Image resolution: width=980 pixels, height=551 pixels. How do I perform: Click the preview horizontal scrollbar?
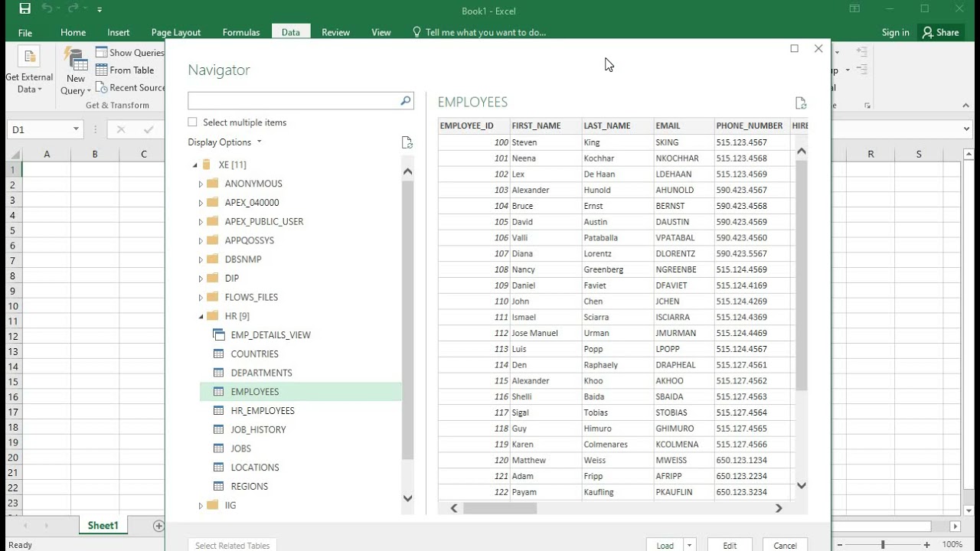[499, 508]
